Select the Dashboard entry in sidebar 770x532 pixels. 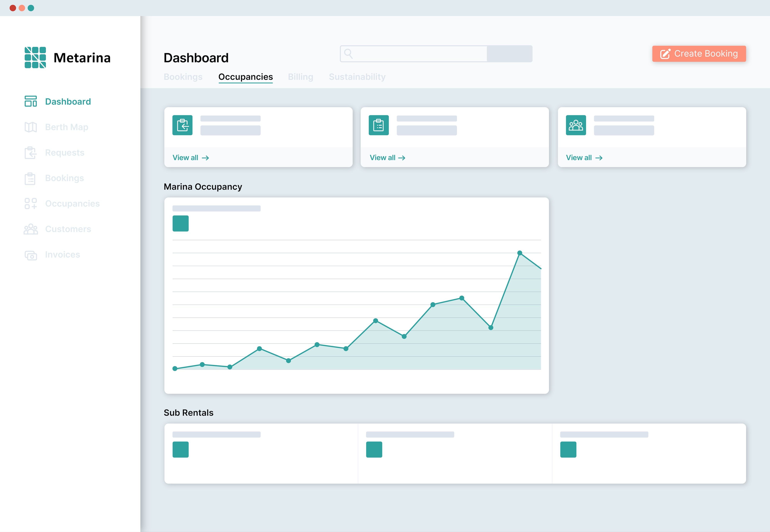68,101
